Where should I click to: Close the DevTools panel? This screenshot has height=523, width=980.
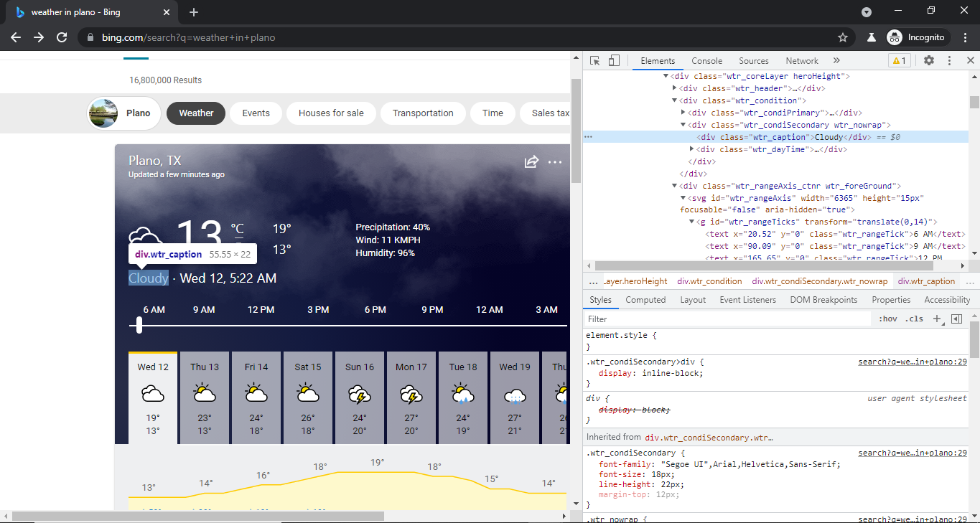tap(970, 61)
